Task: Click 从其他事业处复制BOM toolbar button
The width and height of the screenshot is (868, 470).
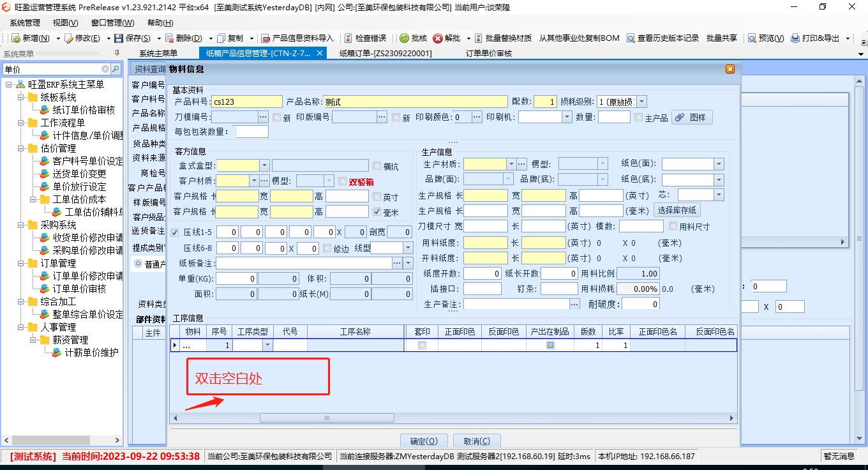Action: click(x=579, y=38)
